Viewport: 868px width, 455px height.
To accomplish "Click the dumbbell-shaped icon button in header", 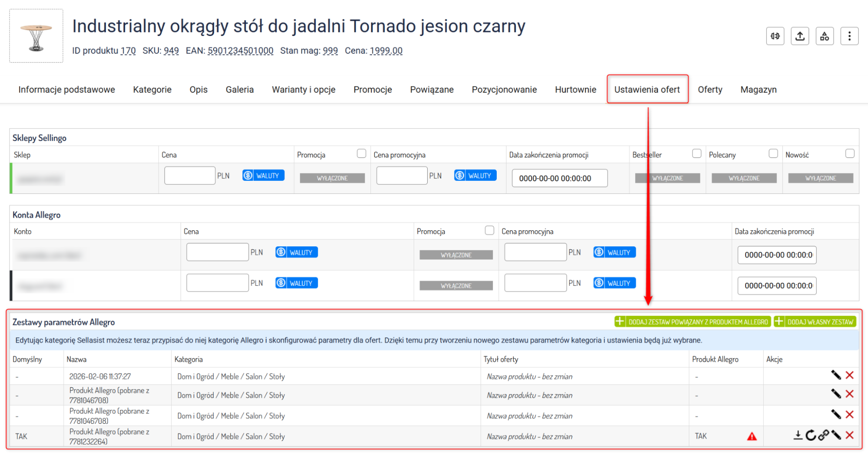I will coord(775,36).
